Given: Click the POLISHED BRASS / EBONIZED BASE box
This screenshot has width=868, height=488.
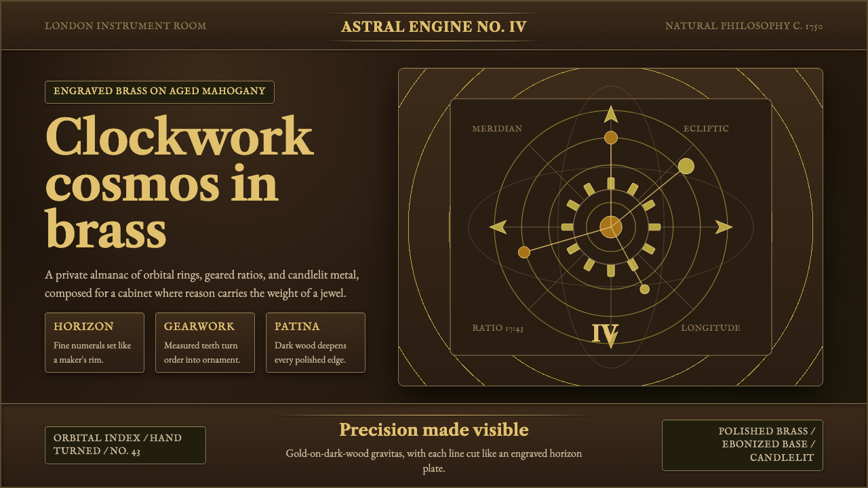Looking at the screenshot, I should coord(743,445).
